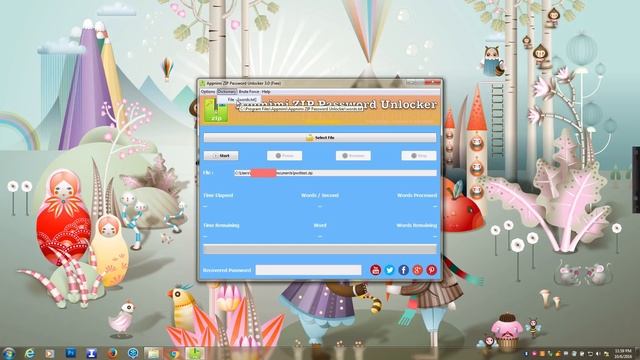Open the Windows Start menu orb

[9, 353]
